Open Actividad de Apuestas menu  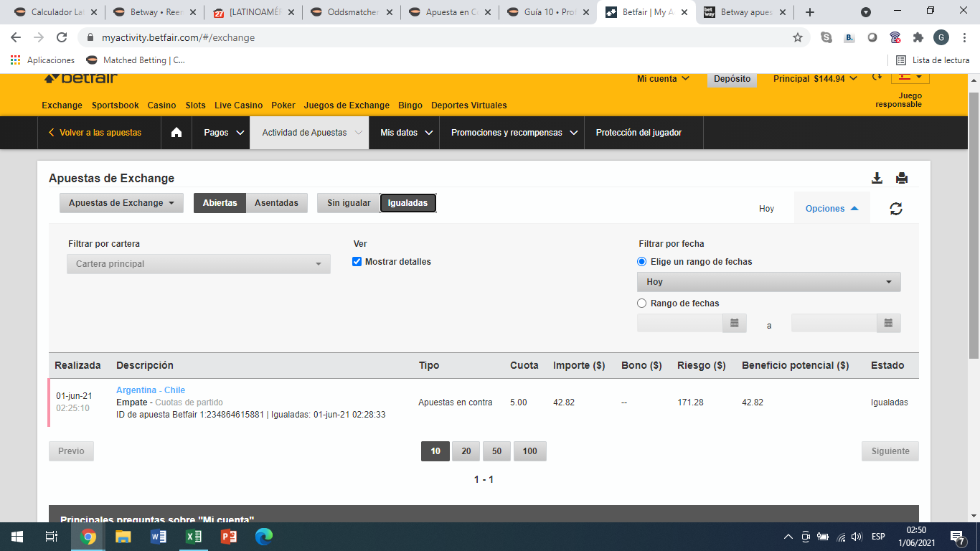click(309, 133)
